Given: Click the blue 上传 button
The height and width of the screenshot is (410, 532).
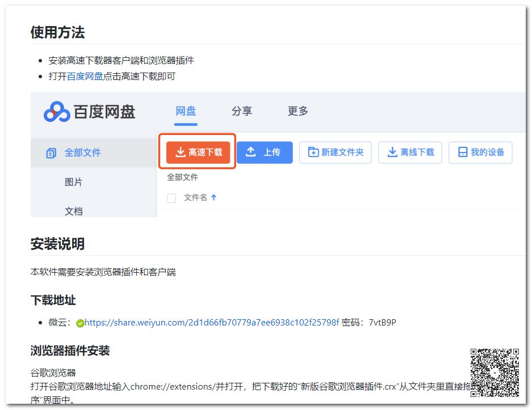Looking at the screenshot, I should point(265,152).
